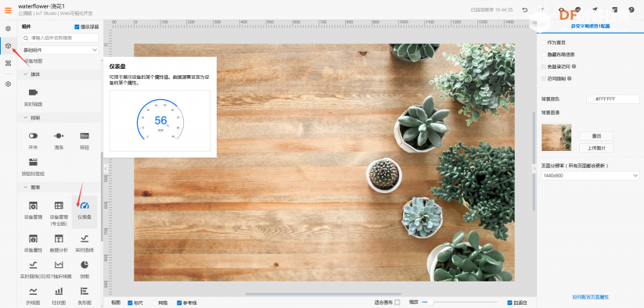Click the fit-canvas icon beside 适合画布
Screen dimensions: 644x308
[x=397, y=303]
